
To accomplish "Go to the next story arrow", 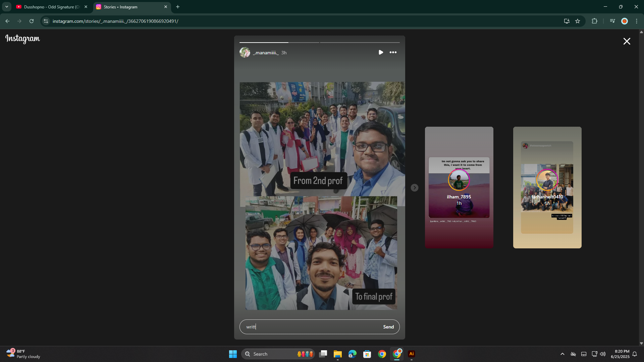I will point(415,188).
